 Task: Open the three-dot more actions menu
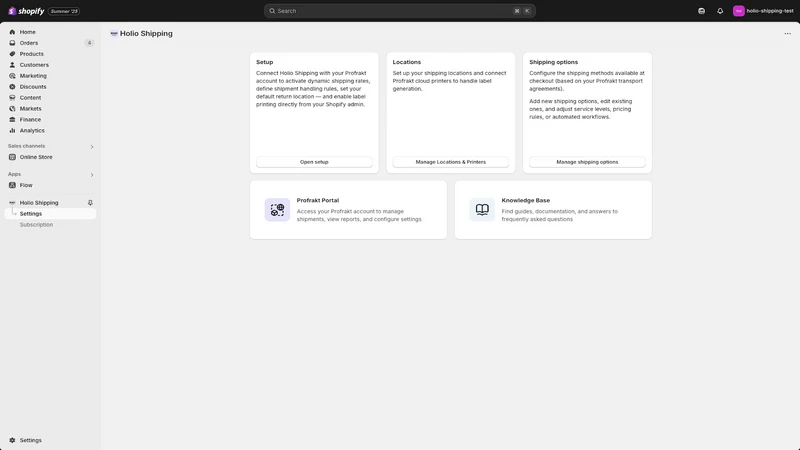tap(787, 34)
